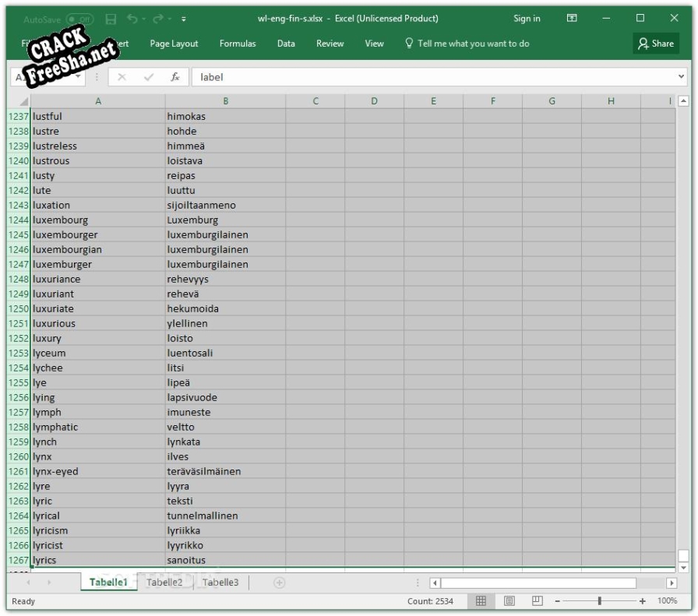698x616 pixels.
Task: Open Customize Quick Access Toolbar dropdown
Action: (x=184, y=19)
